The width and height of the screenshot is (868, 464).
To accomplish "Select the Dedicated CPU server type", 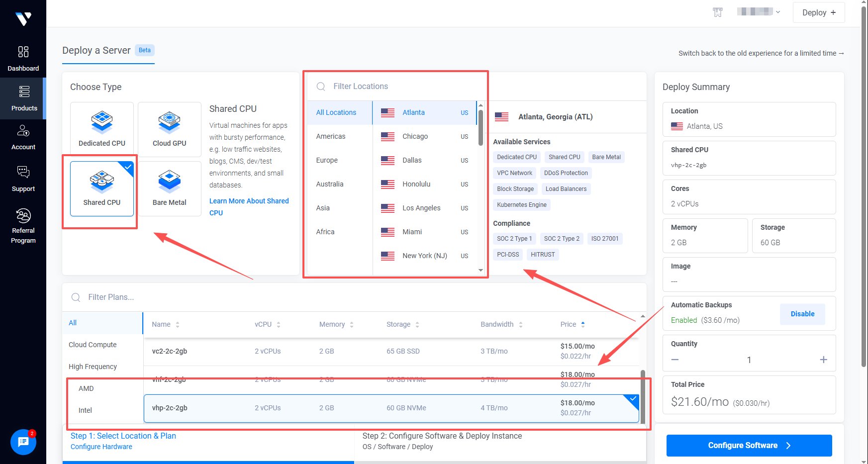I will point(102,129).
